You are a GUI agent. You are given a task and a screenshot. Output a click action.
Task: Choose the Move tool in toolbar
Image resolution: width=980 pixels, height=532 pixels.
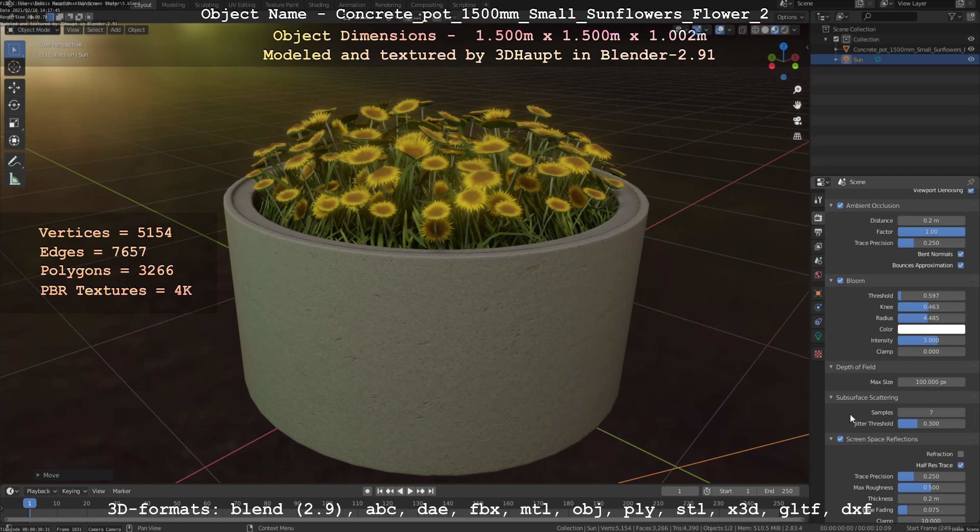click(x=15, y=87)
